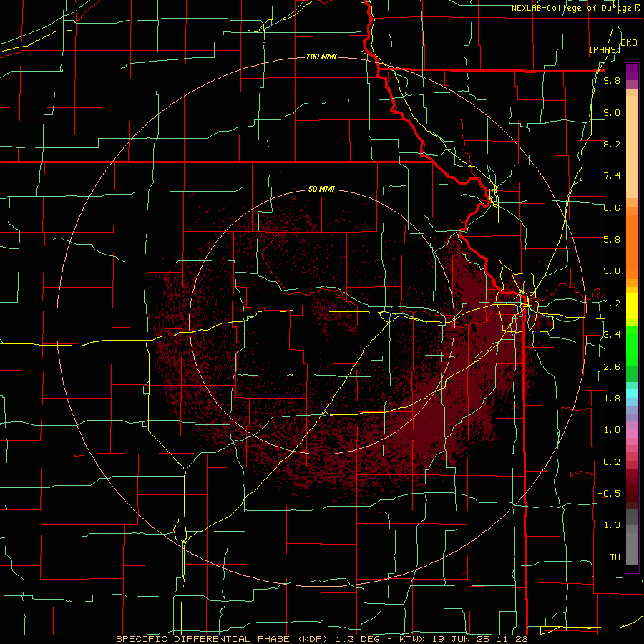Click the "[PHAS]" label above color bar
The image size is (644, 644).
click(x=605, y=49)
